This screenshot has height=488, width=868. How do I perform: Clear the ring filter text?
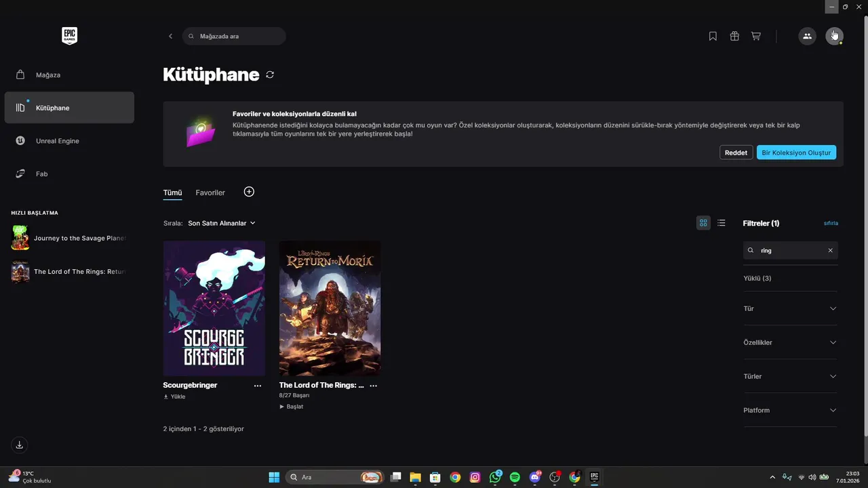[x=830, y=250]
